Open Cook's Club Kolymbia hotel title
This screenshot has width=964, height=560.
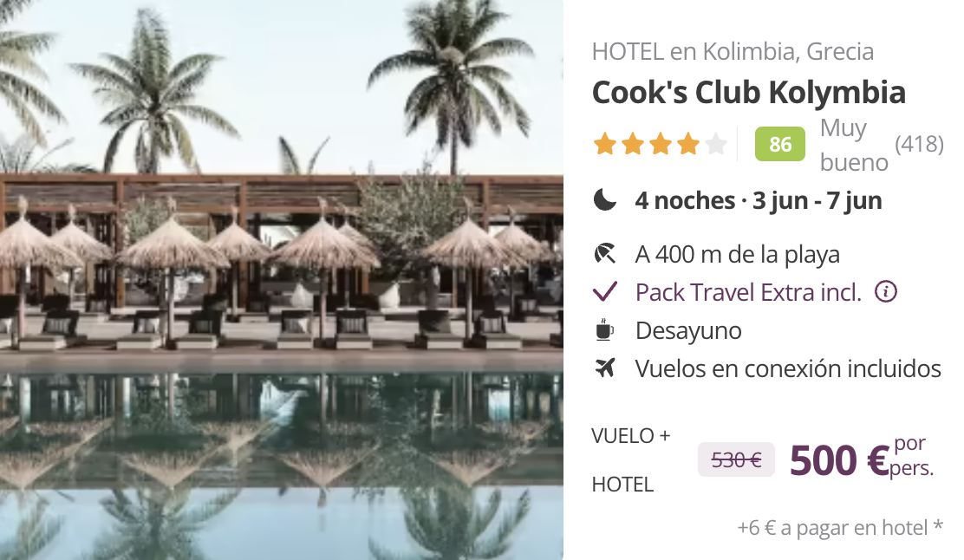[x=749, y=93]
